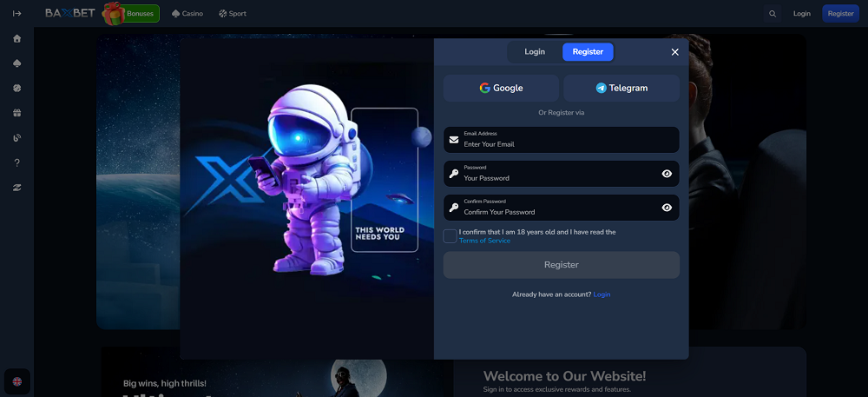
Task: Click the BAXBET logo
Action: point(71,14)
